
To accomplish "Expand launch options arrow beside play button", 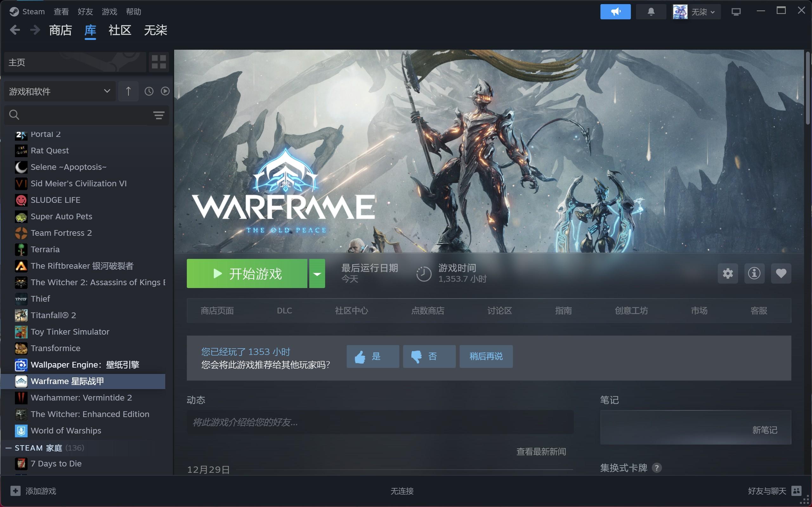I will (317, 273).
